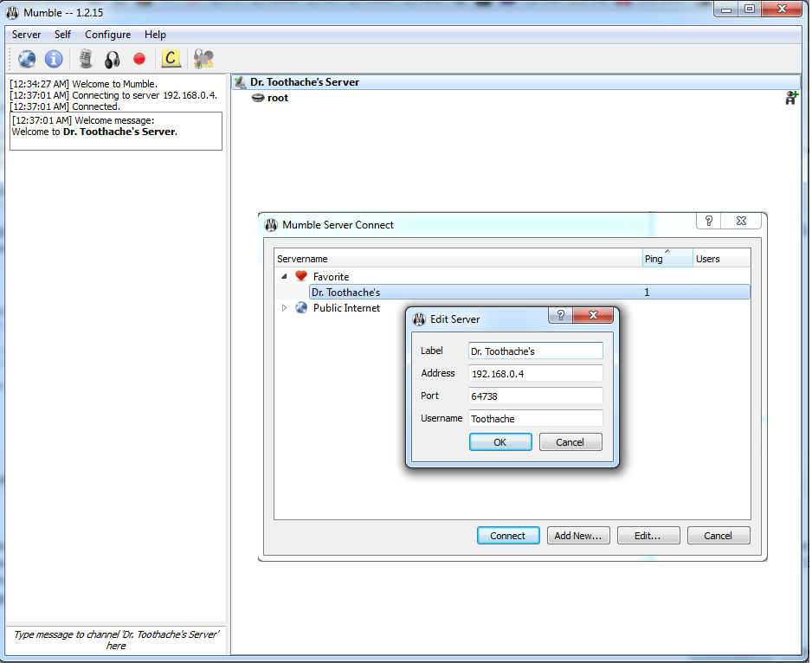Close the Mumble Server Connect dialog
Screen dimensions: 812x663
[x=741, y=222]
